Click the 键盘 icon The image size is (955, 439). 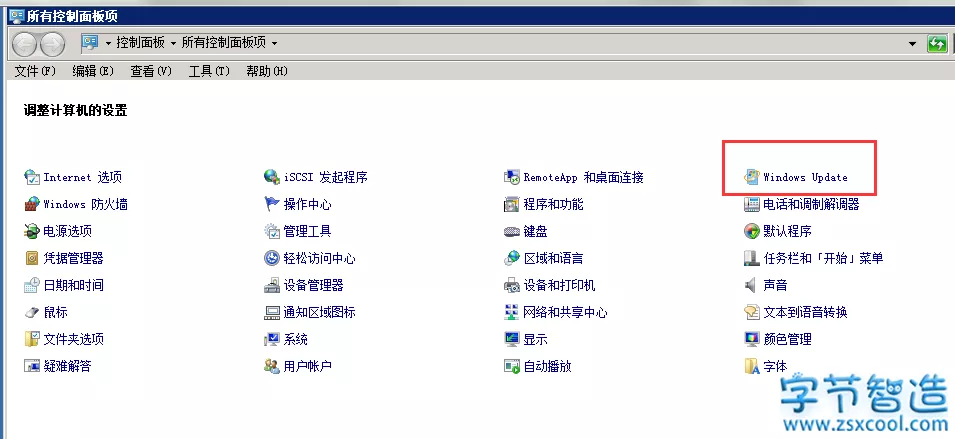pos(512,231)
